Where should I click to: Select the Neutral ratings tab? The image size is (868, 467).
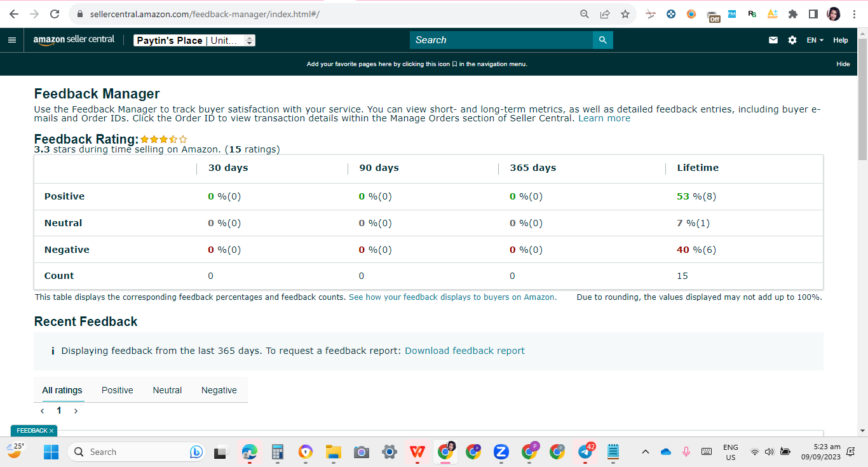click(167, 390)
